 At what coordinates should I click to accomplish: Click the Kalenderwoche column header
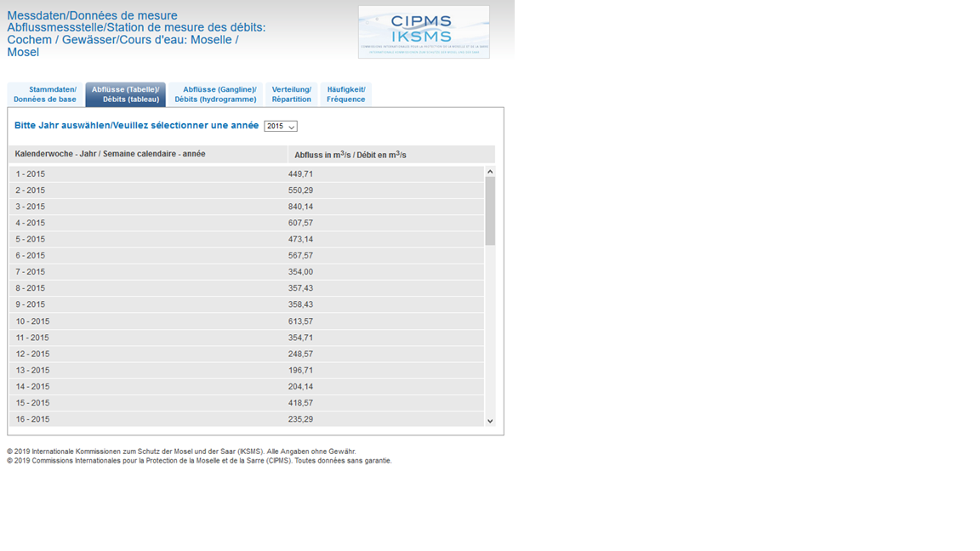tap(111, 154)
